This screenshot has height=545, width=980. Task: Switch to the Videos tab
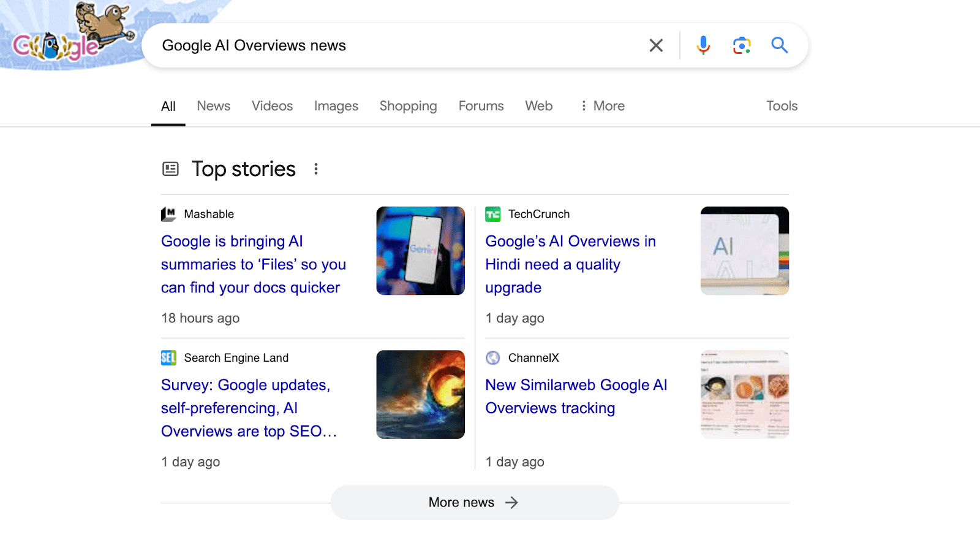[x=272, y=106]
